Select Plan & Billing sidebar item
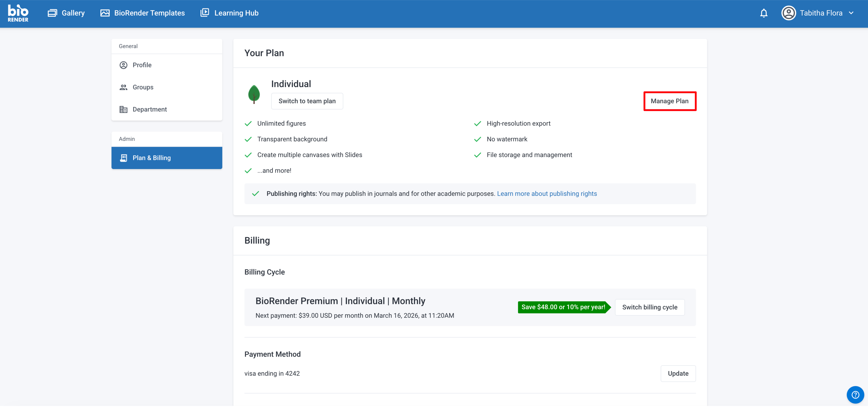 click(152, 158)
